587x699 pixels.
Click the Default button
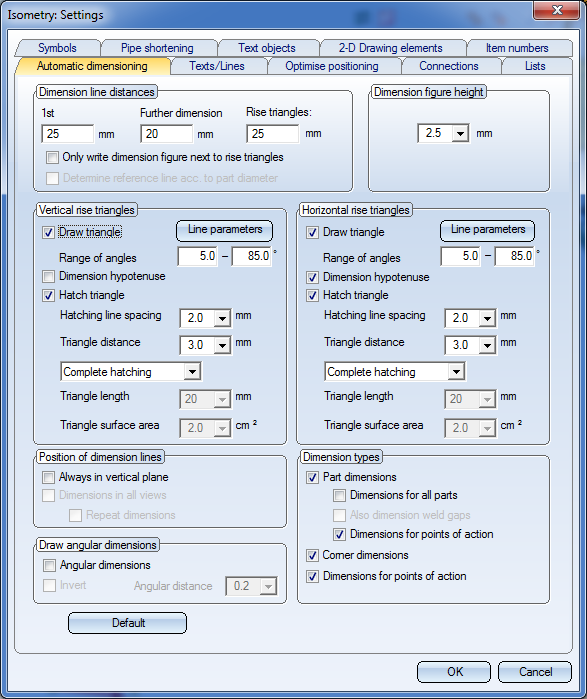coord(127,623)
